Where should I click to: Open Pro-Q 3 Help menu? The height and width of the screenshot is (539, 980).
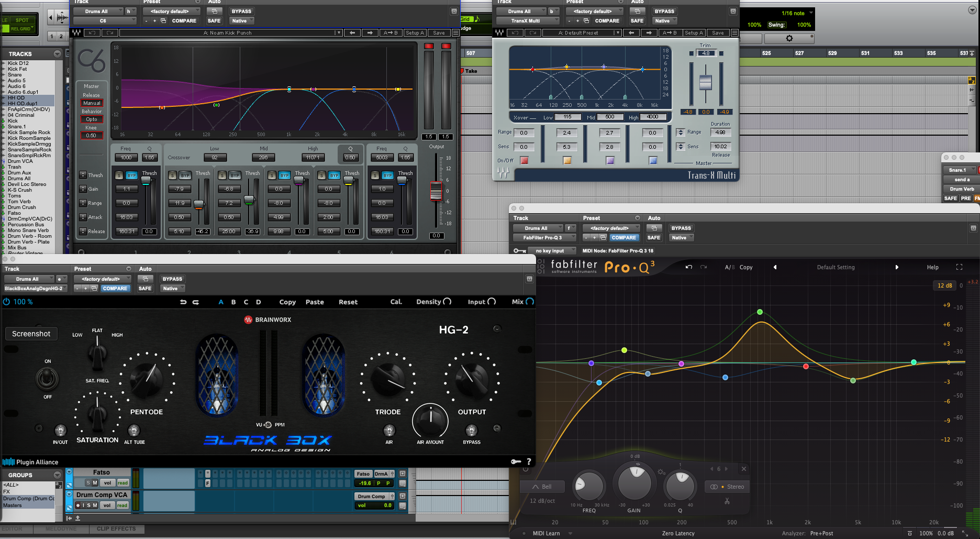(x=932, y=267)
